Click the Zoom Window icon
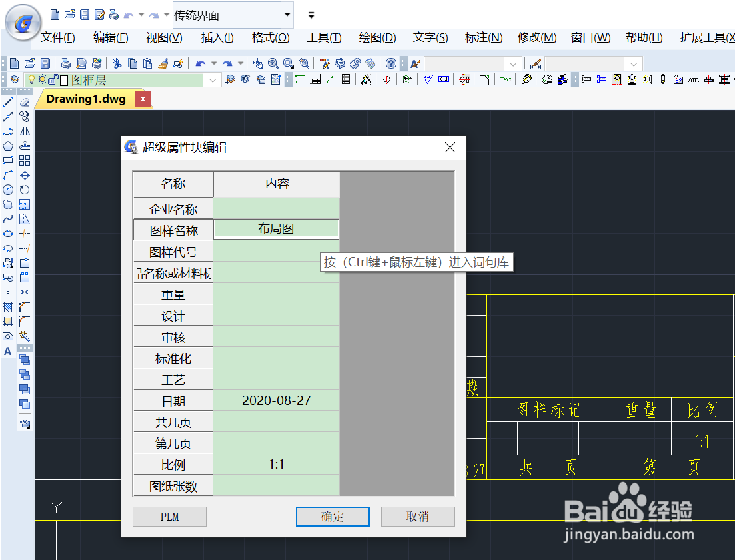 (289, 63)
